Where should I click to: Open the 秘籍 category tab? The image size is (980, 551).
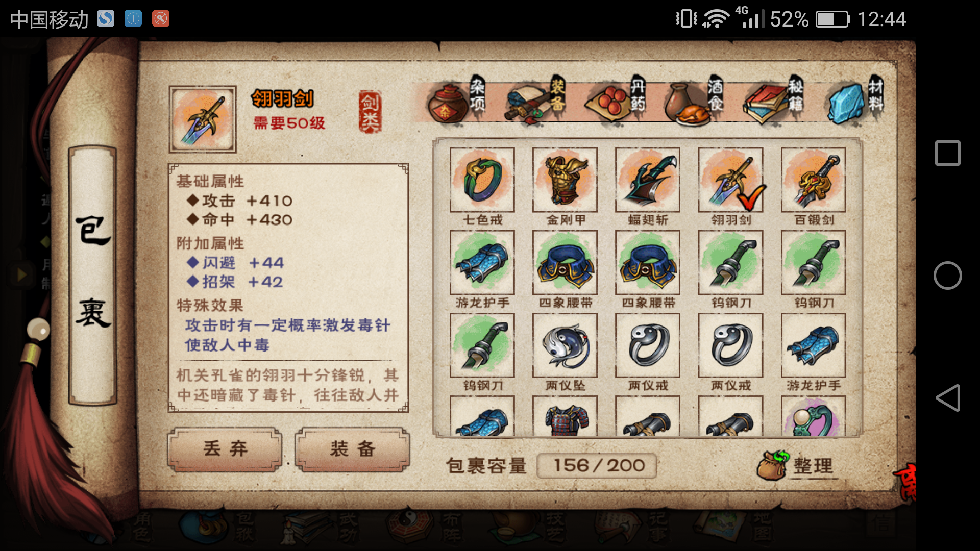774,101
